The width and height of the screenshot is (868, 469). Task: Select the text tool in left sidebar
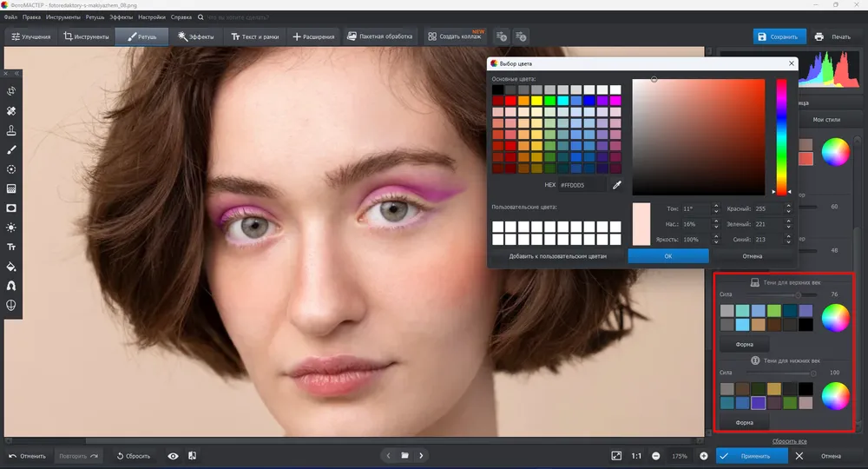11,247
